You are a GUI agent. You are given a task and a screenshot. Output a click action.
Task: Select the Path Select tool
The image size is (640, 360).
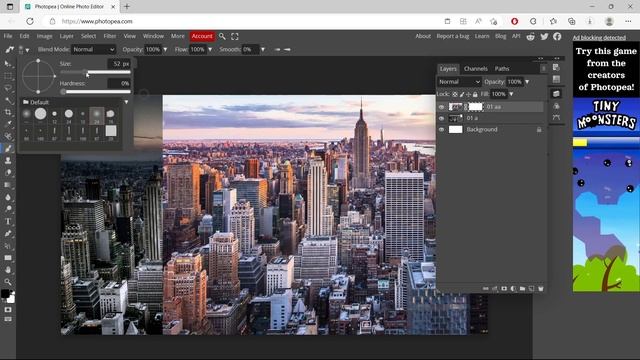8,246
